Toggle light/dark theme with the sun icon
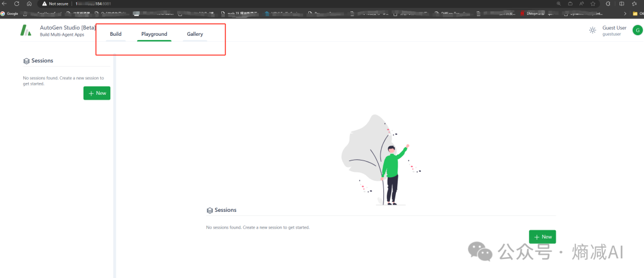This screenshot has width=644, height=278. pyautogui.click(x=592, y=30)
